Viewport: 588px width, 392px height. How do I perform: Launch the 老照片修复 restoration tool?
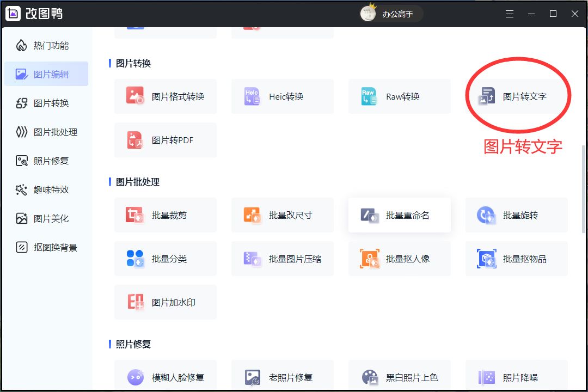[x=283, y=376]
